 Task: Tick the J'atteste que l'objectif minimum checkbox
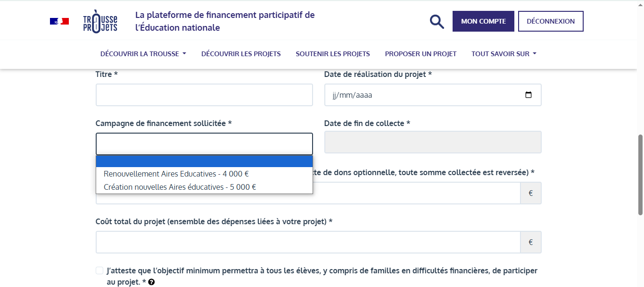click(99, 270)
